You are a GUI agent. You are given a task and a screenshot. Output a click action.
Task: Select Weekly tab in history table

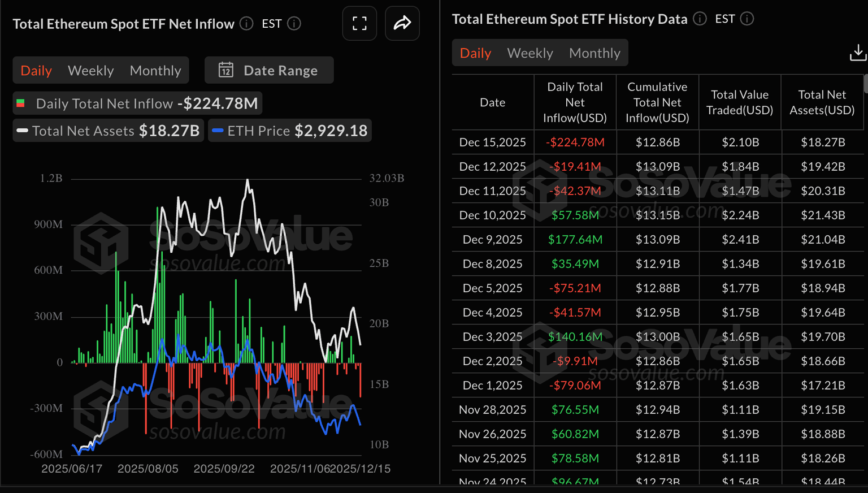click(530, 53)
